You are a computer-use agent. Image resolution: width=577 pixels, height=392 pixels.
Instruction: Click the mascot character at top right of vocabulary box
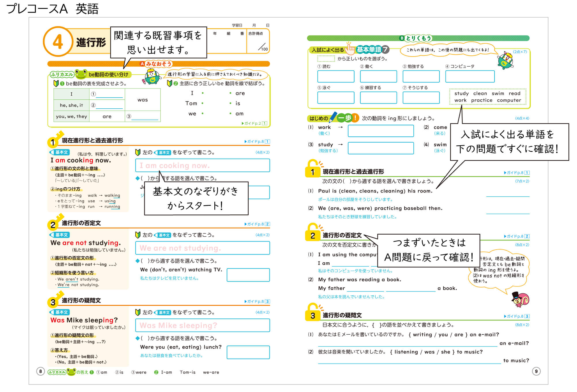[506, 60]
